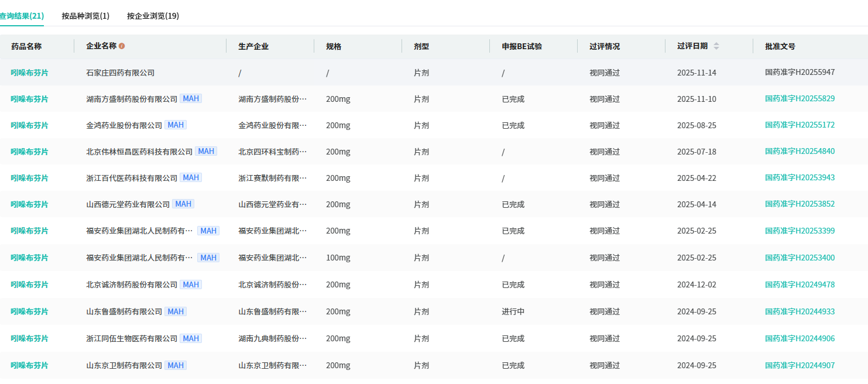
Task: Click MAH tag beside 山东京卫制药有限公司
Action: click(176, 365)
